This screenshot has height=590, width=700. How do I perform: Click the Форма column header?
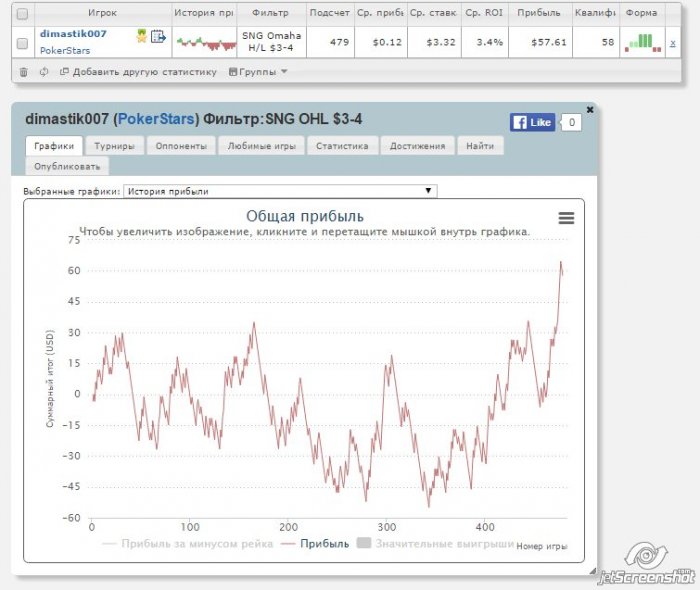(642, 13)
